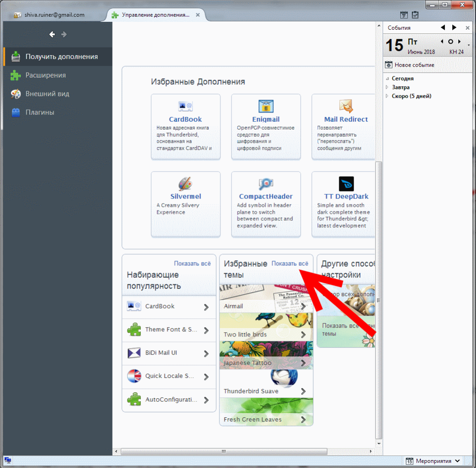Click the CardBook add-on icon
The height and width of the screenshot is (468, 476).
185,106
